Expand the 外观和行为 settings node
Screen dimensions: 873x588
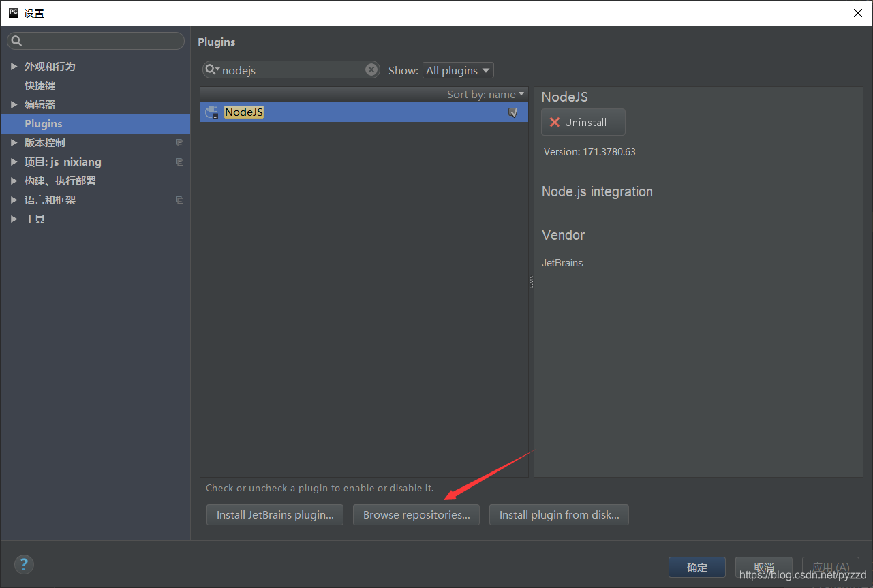[14, 67]
